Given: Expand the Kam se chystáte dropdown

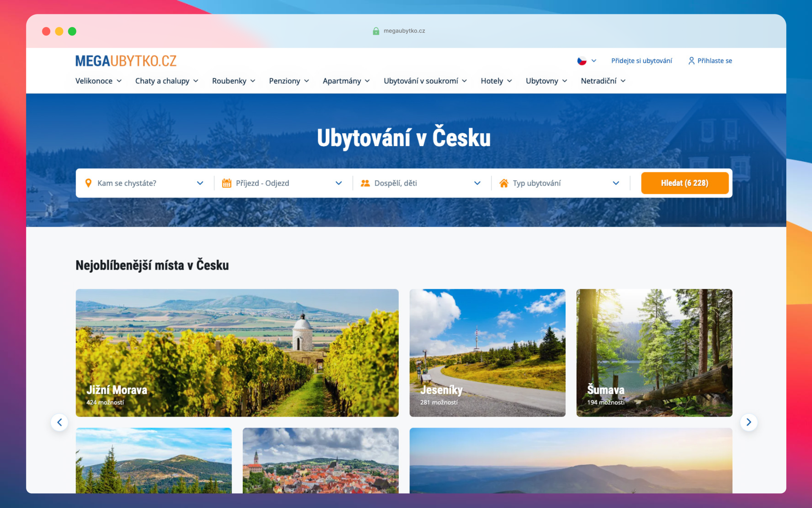Looking at the screenshot, I should point(200,183).
